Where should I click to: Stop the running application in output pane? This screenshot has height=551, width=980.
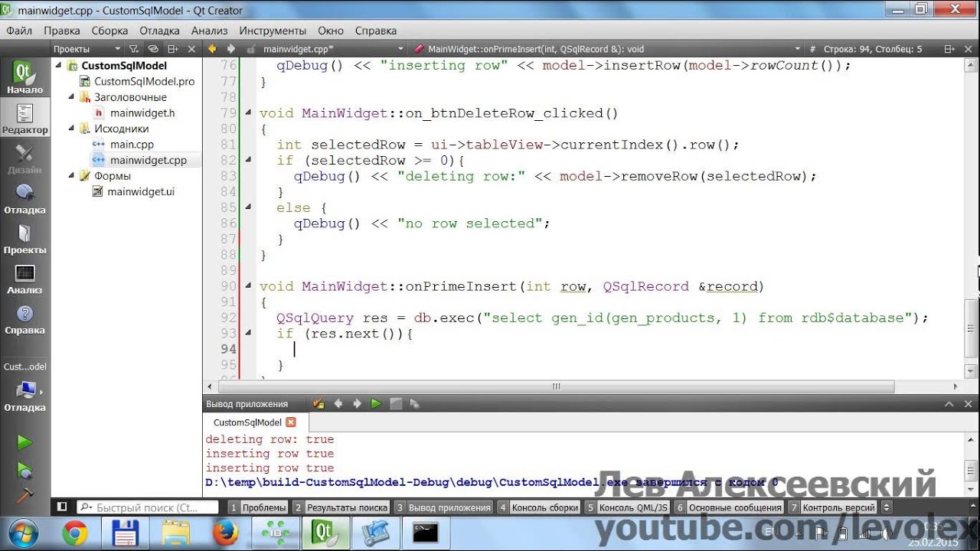(396, 403)
